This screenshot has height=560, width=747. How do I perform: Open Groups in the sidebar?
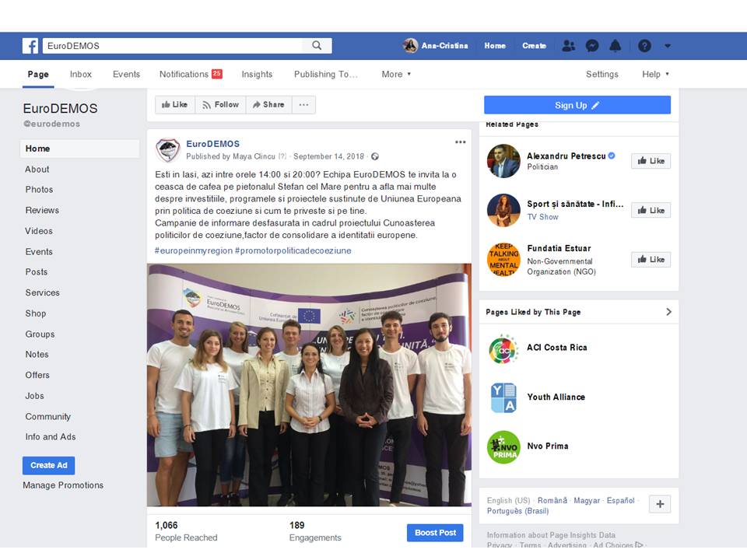pos(40,334)
